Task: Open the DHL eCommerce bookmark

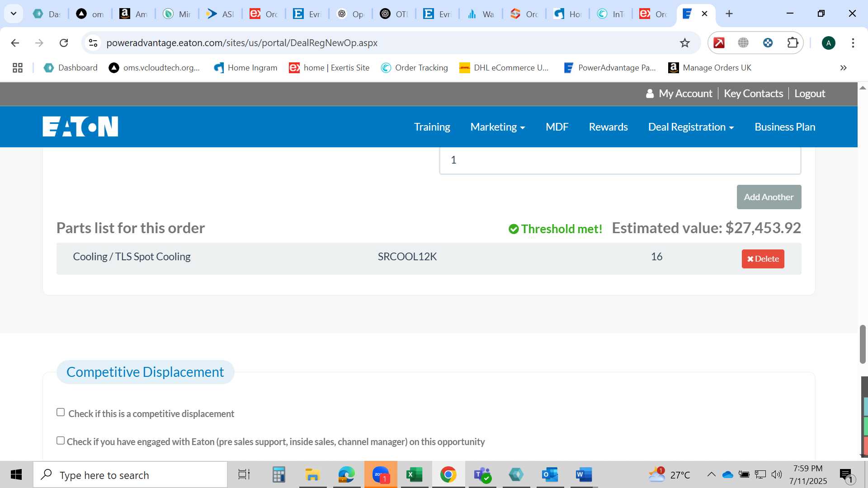Action: [504, 68]
